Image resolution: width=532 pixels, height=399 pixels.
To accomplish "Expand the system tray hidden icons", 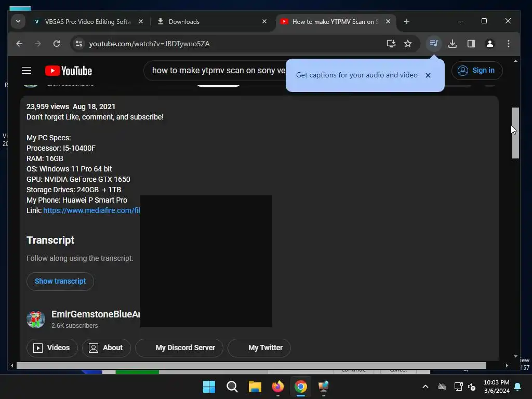I will pyautogui.click(x=425, y=387).
